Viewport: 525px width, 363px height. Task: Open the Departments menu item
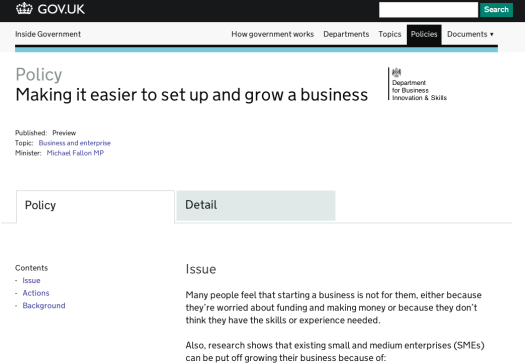(346, 34)
